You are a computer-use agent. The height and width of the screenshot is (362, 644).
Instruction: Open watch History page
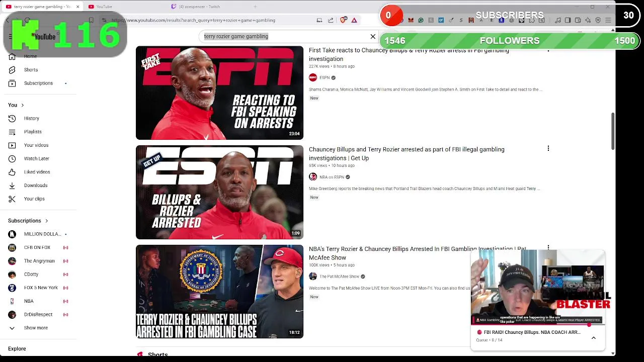coord(31,118)
